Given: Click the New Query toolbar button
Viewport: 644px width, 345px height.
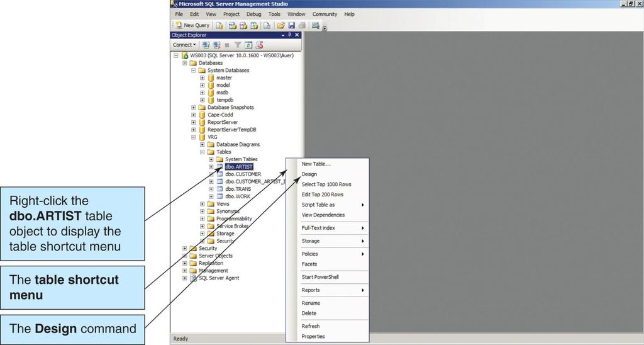Looking at the screenshot, I should pos(192,25).
